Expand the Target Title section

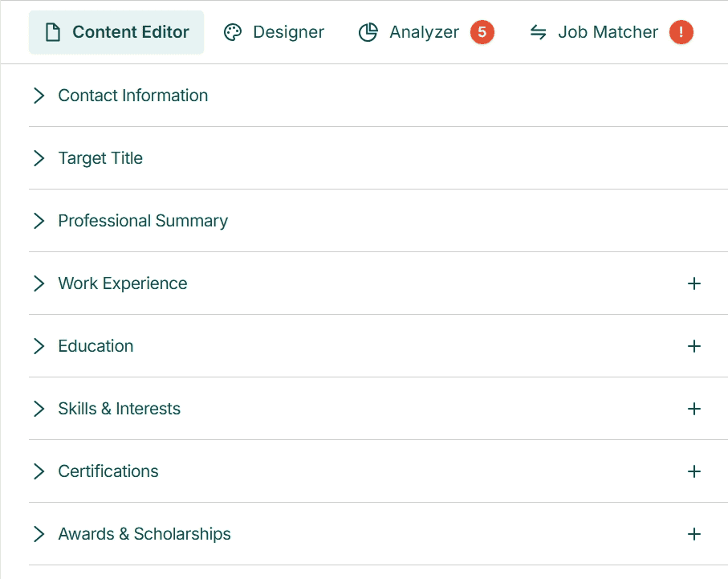click(39, 158)
